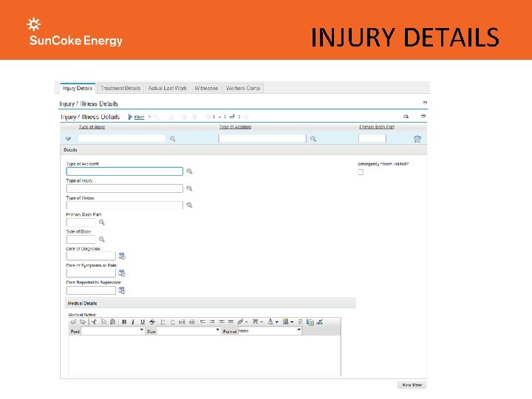Open the Actual Lost Work tab
This screenshot has height=399, width=532.
point(167,88)
